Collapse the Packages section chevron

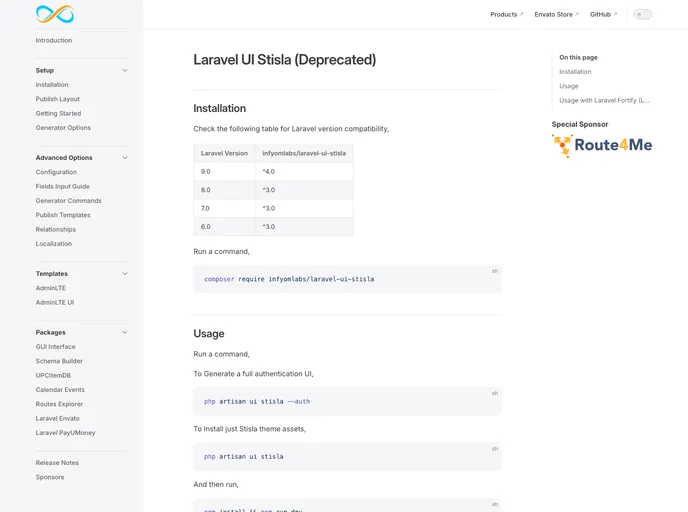[x=125, y=332]
